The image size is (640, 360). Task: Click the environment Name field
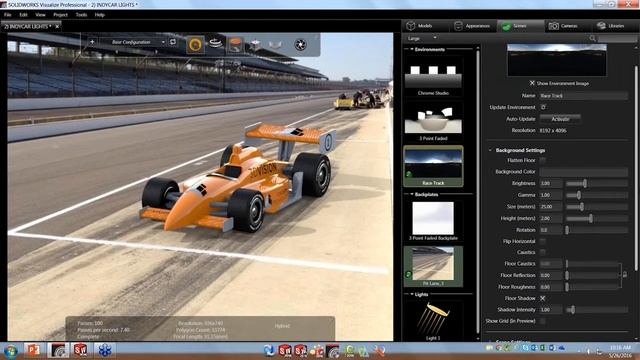pos(583,96)
